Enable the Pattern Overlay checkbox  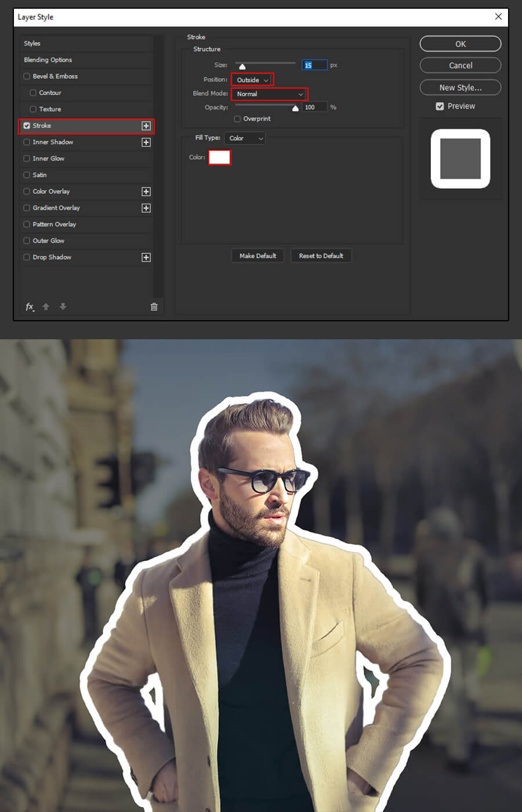(x=27, y=224)
